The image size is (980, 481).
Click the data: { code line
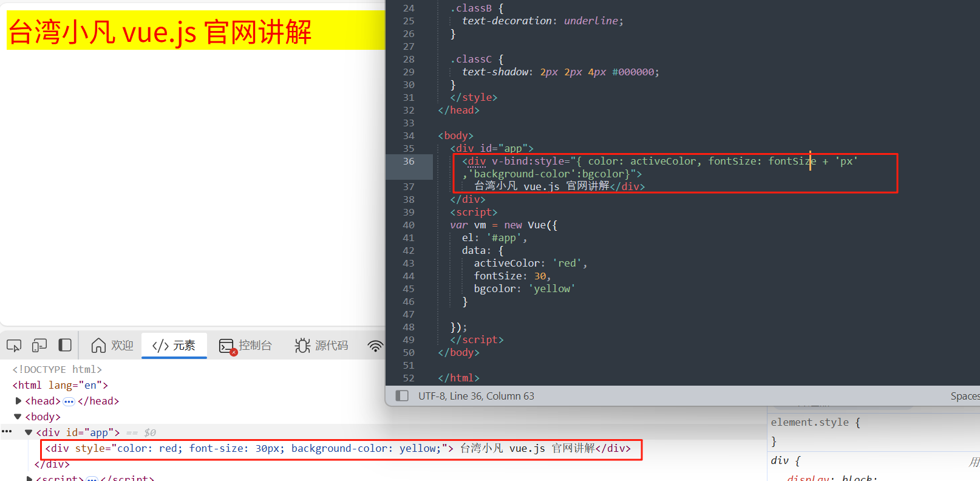click(483, 250)
